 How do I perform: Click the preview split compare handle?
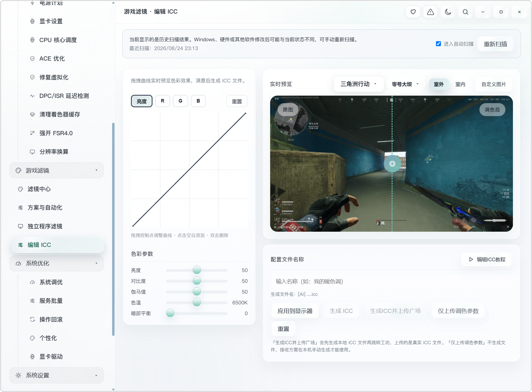[x=392, y=164]
